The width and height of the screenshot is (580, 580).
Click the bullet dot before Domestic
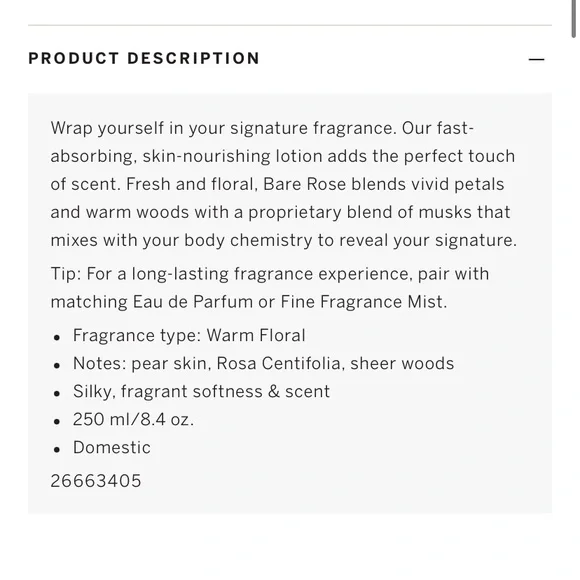[57, 449]
